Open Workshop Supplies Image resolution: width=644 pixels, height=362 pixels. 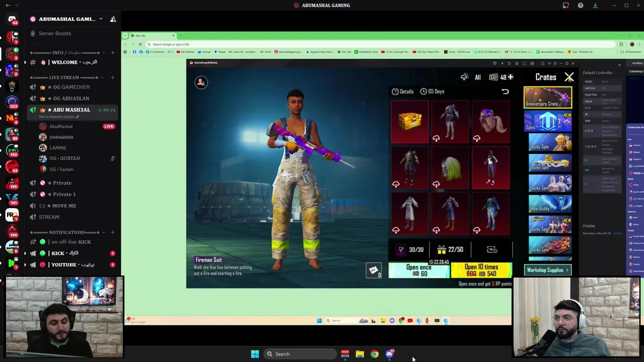click(x=548, y=270)
